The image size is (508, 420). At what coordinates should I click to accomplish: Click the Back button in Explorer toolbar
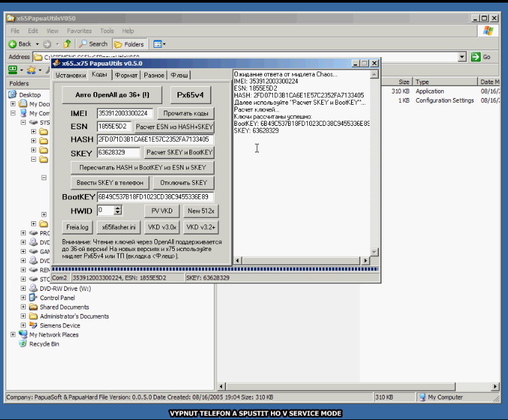20,44
